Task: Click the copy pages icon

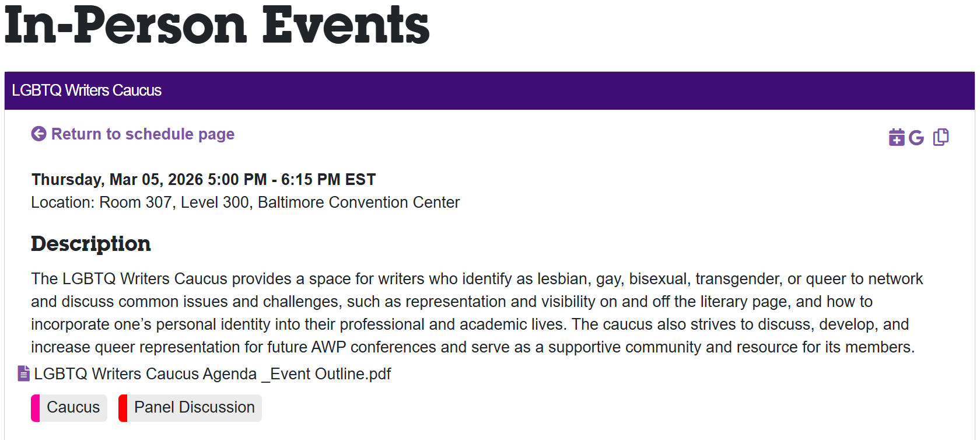Action: click(941, 137)
